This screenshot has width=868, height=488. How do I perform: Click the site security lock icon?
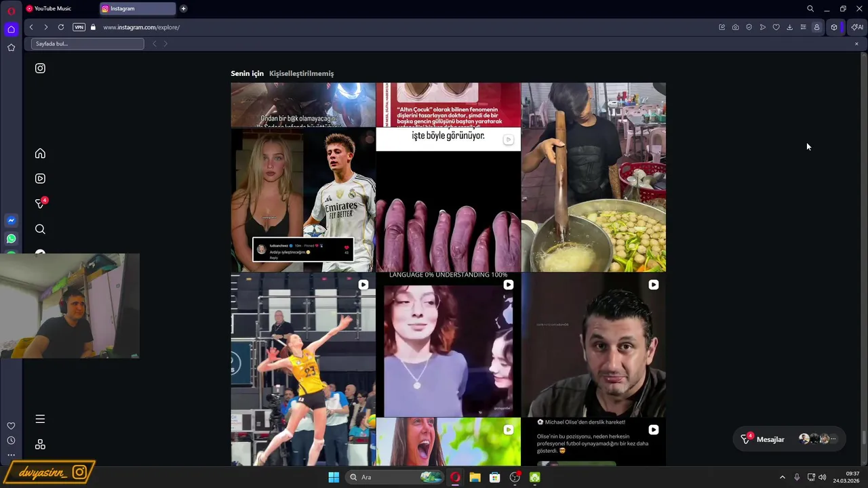[x=94, y=27]
